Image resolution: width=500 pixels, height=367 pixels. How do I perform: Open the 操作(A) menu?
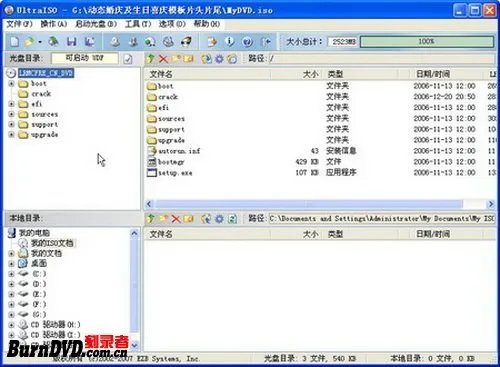tap(54, 24)
